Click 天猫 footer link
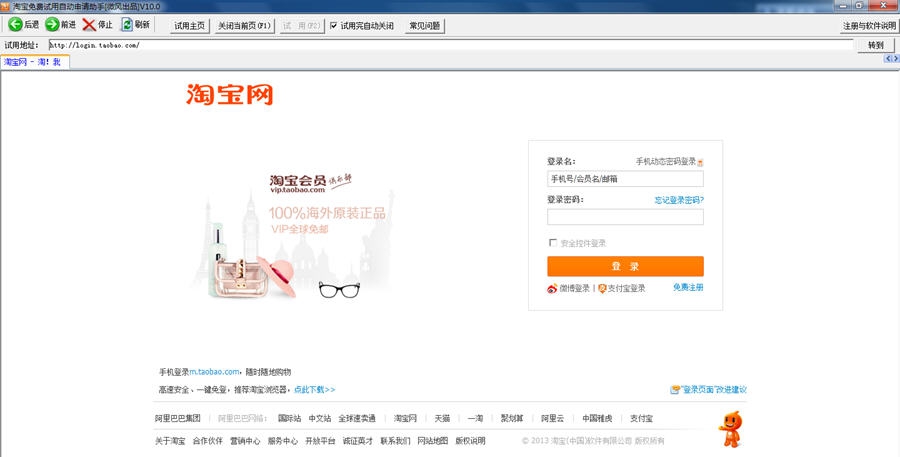The image size is (900, 457). coord(442,418)
